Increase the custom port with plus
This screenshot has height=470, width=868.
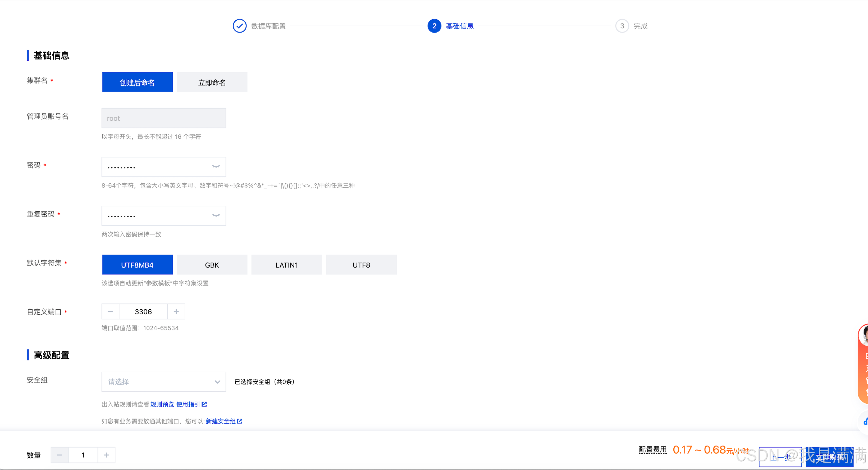176,311
